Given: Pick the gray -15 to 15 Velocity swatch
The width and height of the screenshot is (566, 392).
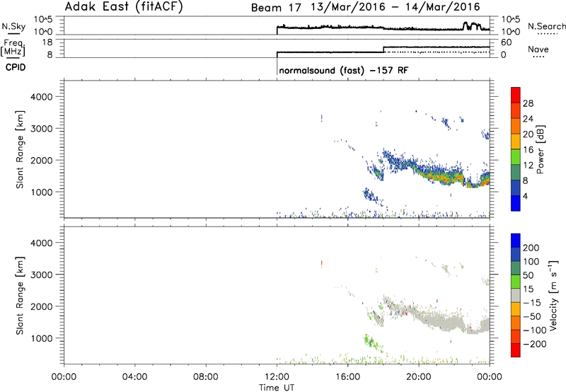Looking at the screenshot, I should (x=516, y=295).
